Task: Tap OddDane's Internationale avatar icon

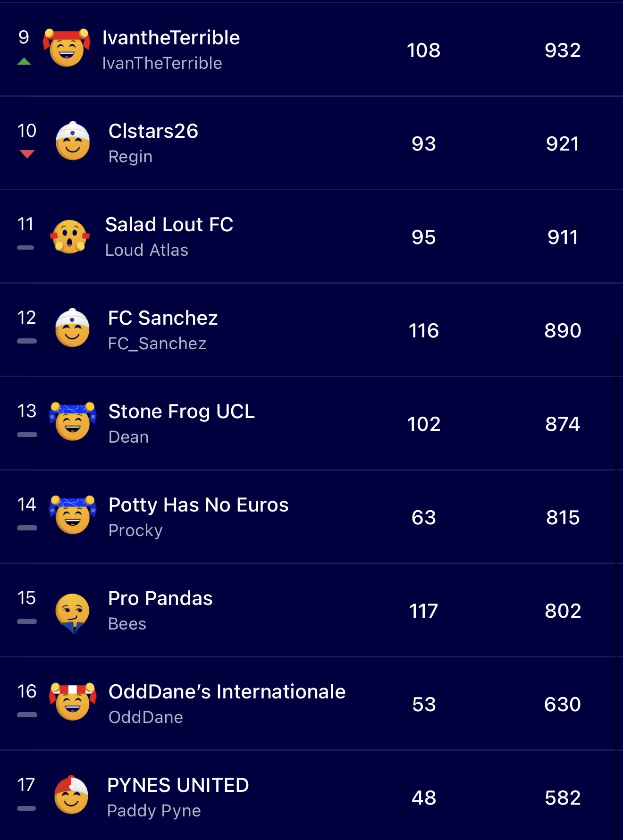Action: (x=73, y=702)
